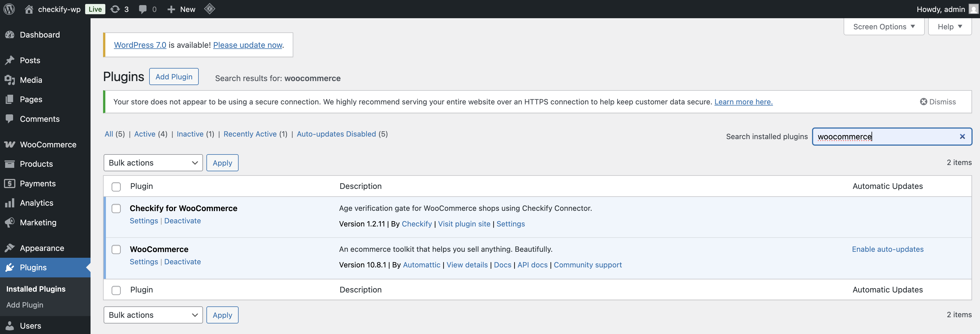The width and height of the screenshot is (980, 334).
Task: Open the comments bubble icon in the admin bar
Action: 143,9
